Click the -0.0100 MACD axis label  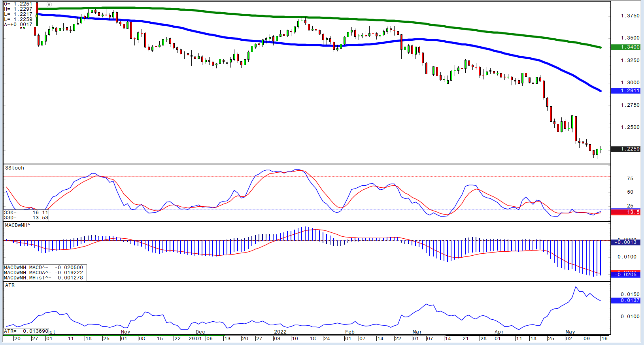[x=626, y=257]
